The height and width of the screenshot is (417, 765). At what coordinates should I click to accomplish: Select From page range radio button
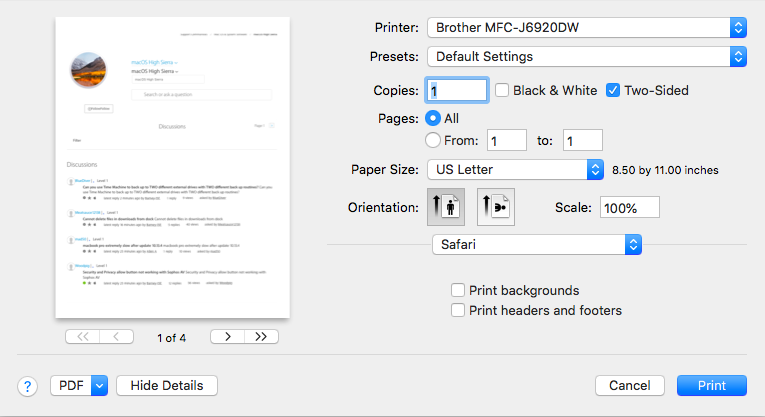pyautogui.click(x=433, y=140)
